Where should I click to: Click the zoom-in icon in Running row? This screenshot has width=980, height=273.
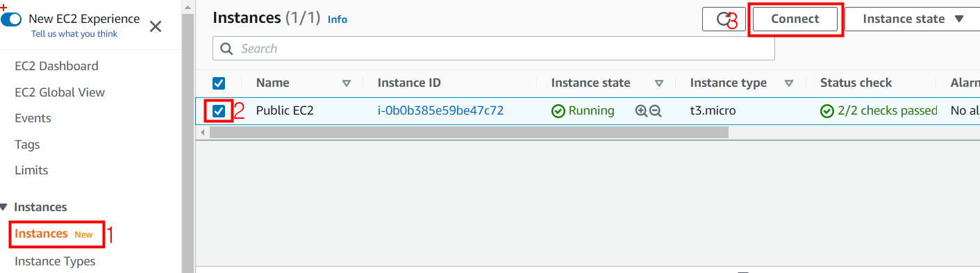[641, 111]
